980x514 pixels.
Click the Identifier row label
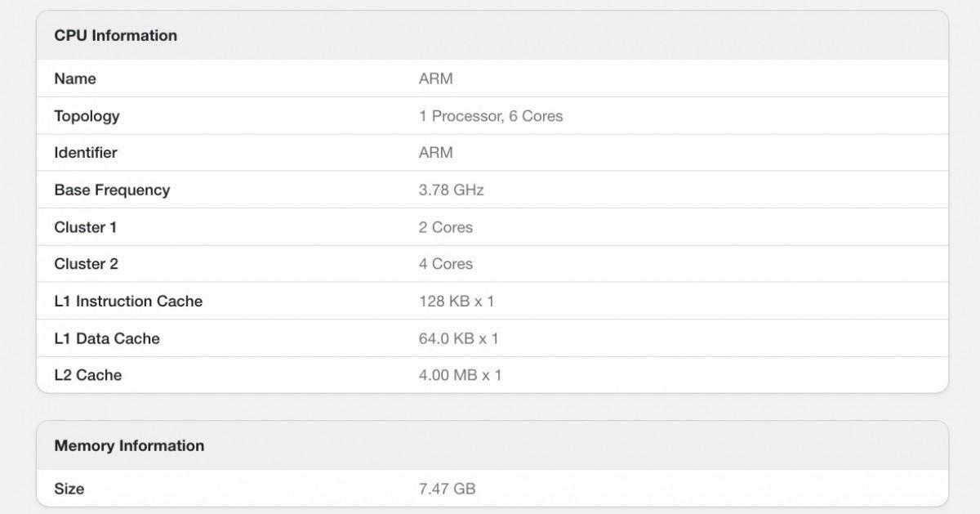click(x=86, y=153)
